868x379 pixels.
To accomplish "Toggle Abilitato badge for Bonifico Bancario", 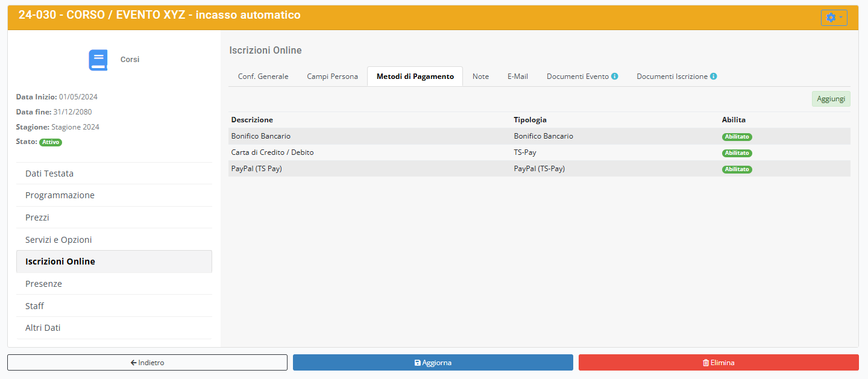I will (x=737, y=137).
